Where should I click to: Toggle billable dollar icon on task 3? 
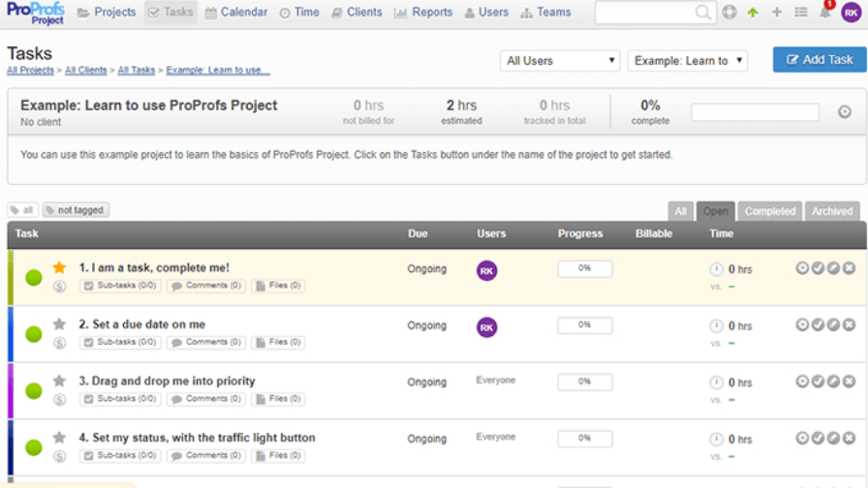[x=60, y=400]
